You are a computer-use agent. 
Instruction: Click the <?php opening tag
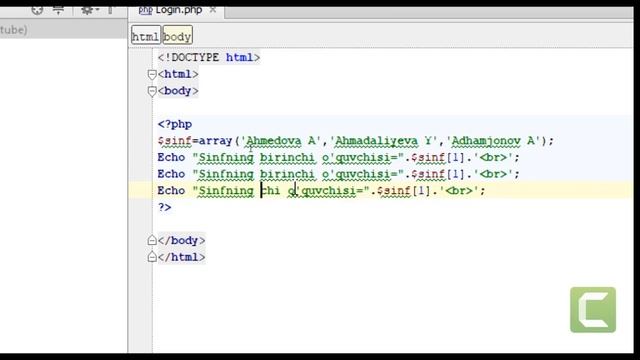click(175, 124)
